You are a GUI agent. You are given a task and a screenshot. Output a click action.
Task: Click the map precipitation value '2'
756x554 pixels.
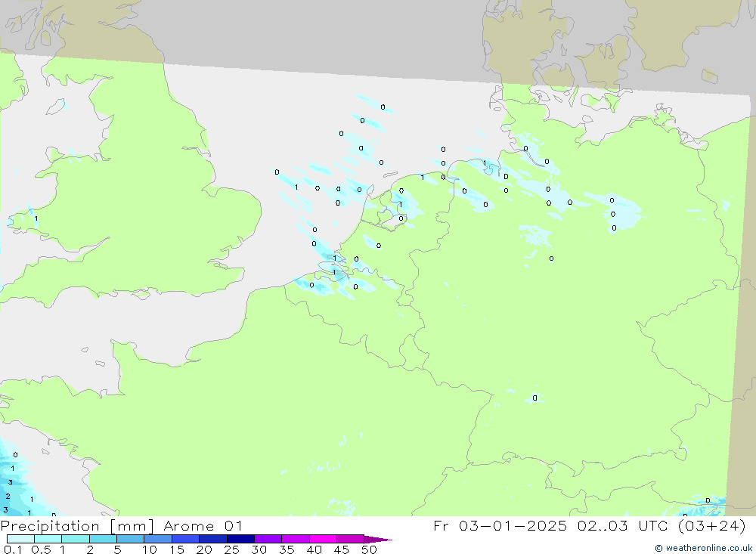click(x=8, y=496)
